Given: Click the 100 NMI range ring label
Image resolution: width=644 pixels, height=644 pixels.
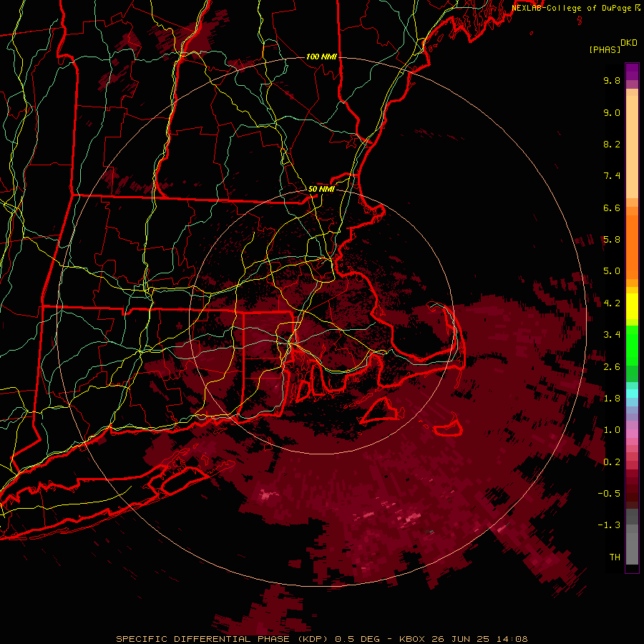Looking at the screenshot, I should point(321,57).
